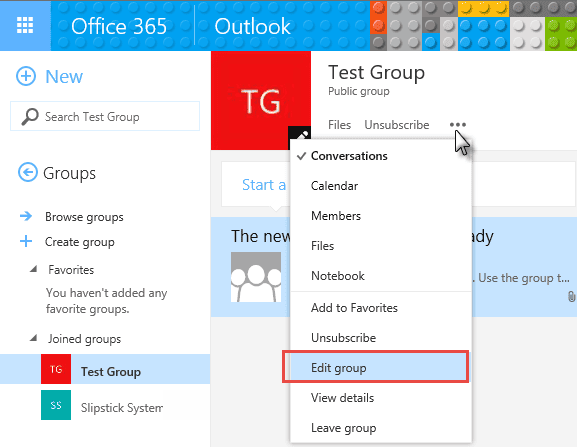This screenshot has width=577, height=447.
Task: Click the Browse groups arrow icon
Action: (26, 216)
